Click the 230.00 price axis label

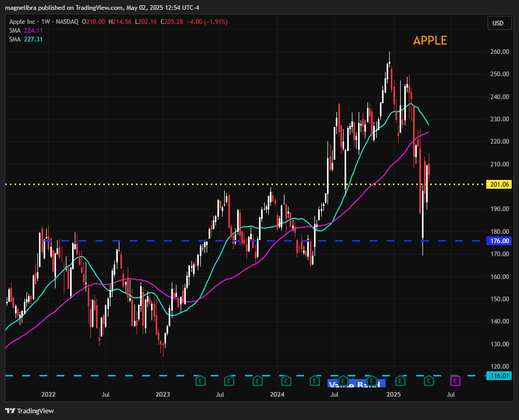coord(499,119)
